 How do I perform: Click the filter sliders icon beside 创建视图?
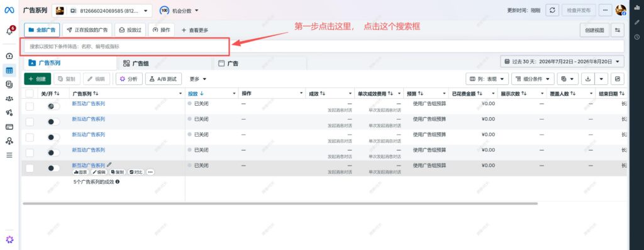pos(618,30)
